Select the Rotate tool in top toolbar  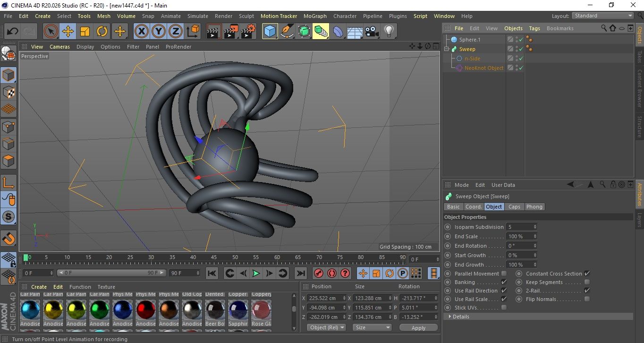pyautogui.click(x=102, y=32)
